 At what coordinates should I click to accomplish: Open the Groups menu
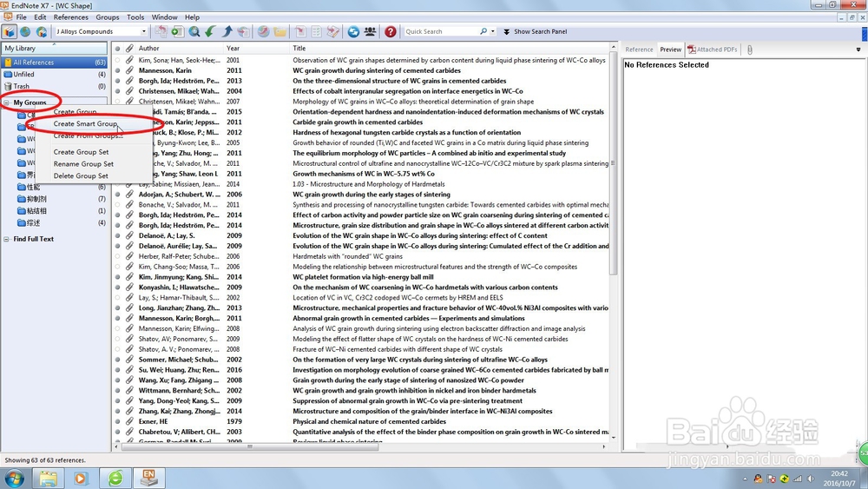[x=108, y=17]
